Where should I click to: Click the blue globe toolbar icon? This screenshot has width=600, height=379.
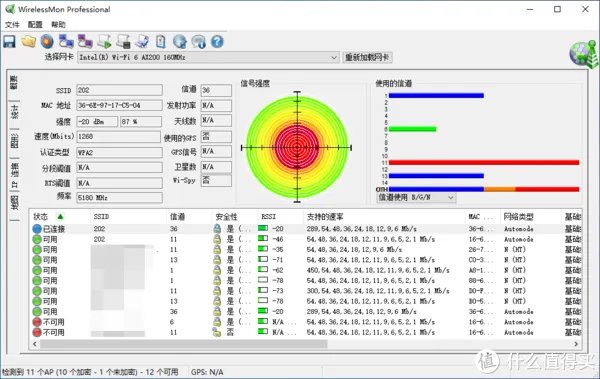[x=180, y=41]
